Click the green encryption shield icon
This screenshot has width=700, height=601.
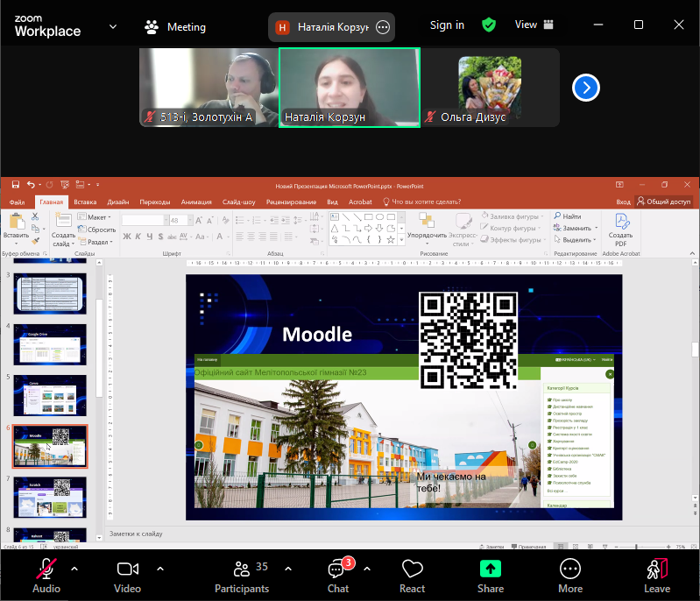pyautogui.click(x=489, y=25)
